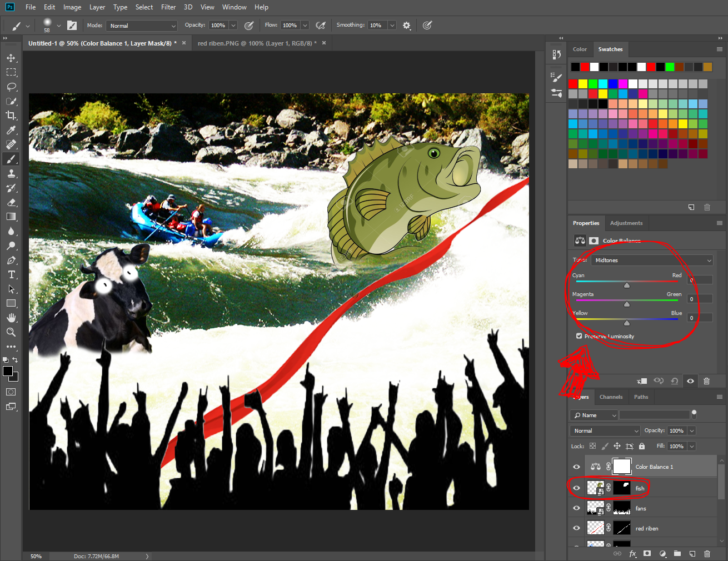
Task: Move the Magenta-Green slider handle
Action: click(x=627, y=304)
